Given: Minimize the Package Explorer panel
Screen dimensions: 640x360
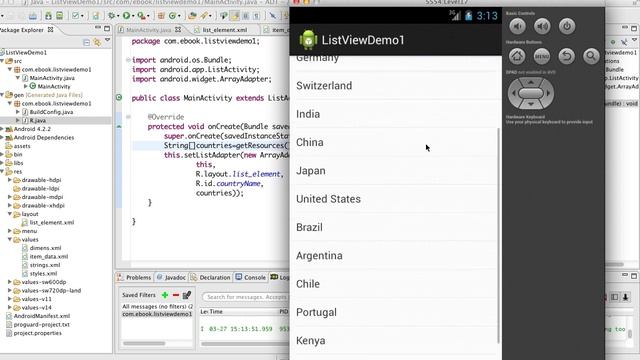Looking at the screenshot, I should 98,28.
